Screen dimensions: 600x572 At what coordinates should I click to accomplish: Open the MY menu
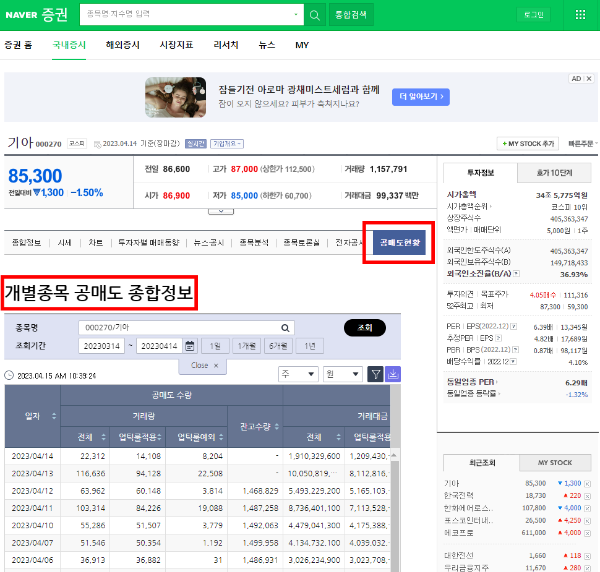pos(302,45)
